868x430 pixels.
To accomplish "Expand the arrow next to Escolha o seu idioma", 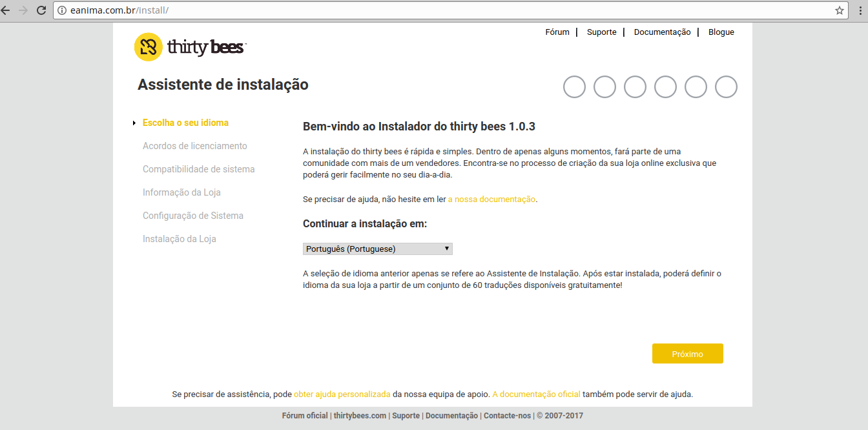I will pyautogui.click(x=134, y=122).
